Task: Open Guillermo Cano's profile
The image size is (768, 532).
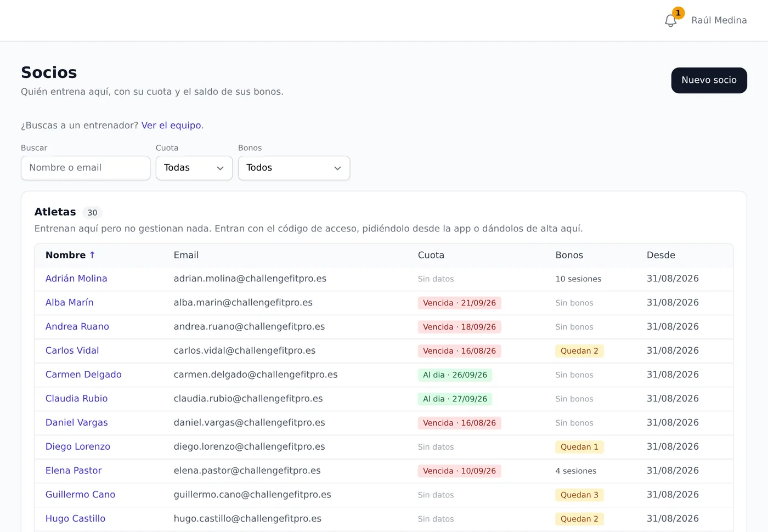Action: coord(81,495)
